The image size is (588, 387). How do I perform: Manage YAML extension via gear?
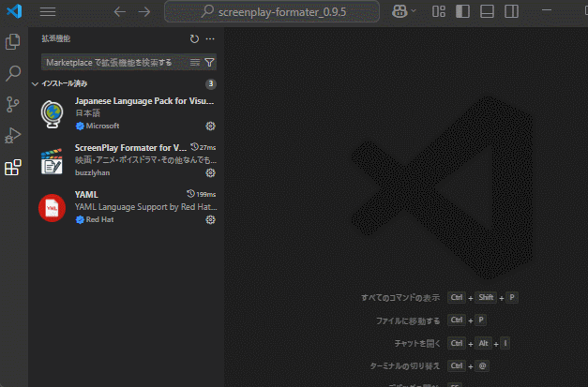(x=210, y=219)
